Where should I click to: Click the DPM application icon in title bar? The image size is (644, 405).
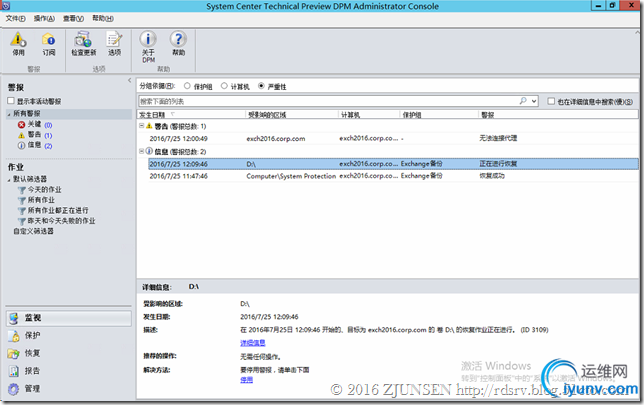click(x=5, y=5)
